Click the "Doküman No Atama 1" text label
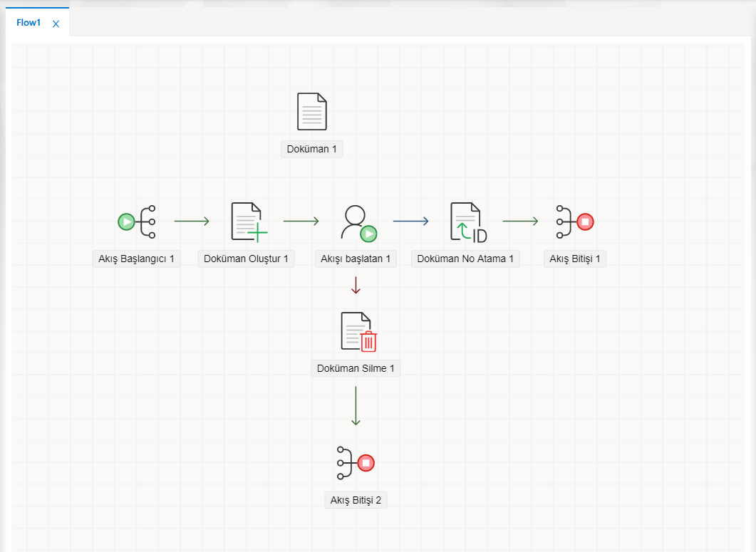This screenshot has height=552, width=756. [x=465, y=259]
